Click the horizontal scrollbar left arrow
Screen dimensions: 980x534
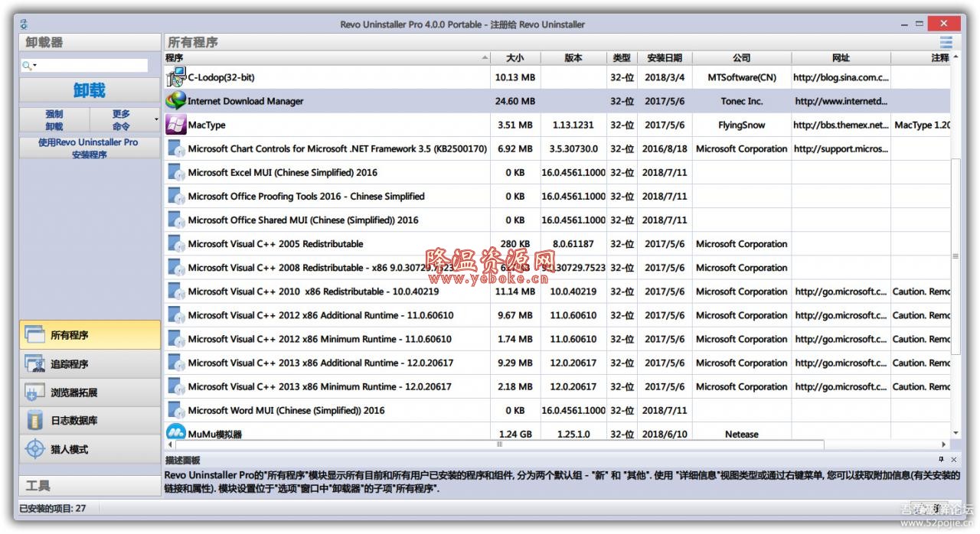coord(170,444)
